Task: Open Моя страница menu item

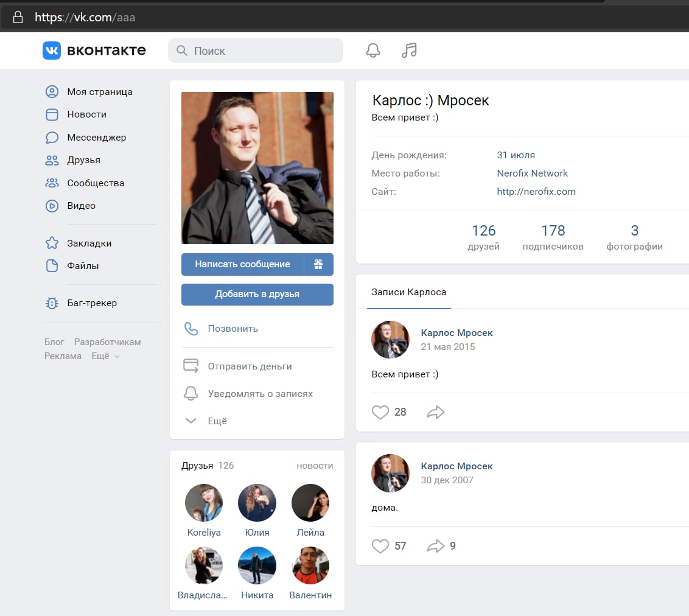Action: (x=100, y=92)
